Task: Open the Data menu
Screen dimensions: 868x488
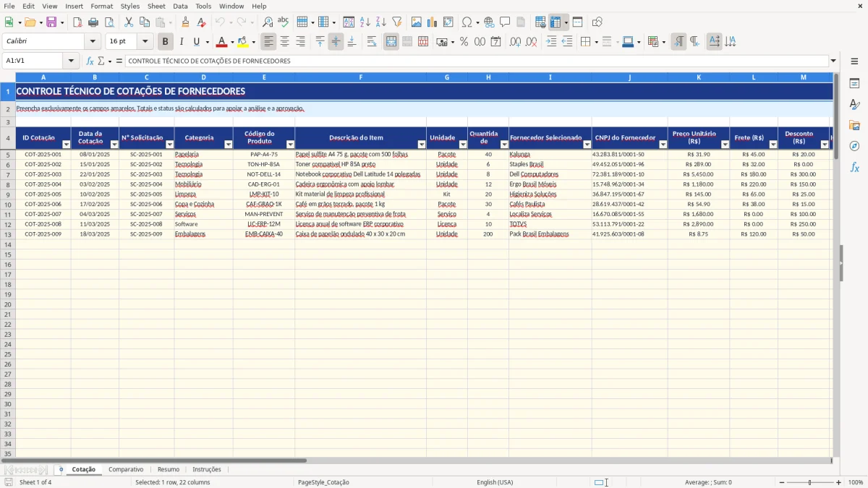Action: click(180, 6)
